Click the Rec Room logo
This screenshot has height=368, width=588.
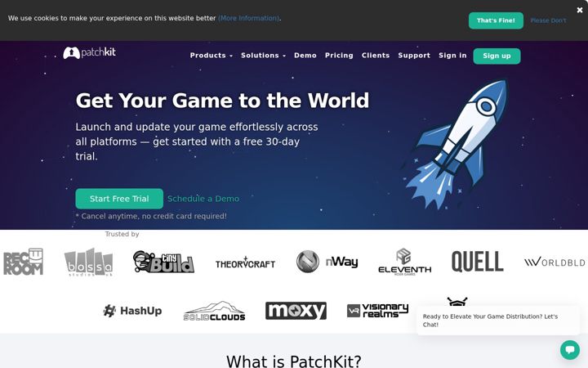click(23, 262)
